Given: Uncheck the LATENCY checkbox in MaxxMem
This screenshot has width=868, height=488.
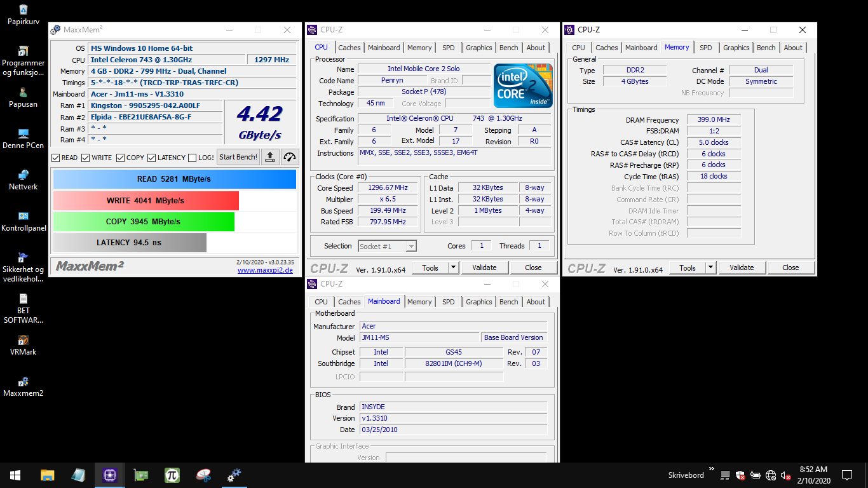Looking at the screenshot, I should [152, 158].
